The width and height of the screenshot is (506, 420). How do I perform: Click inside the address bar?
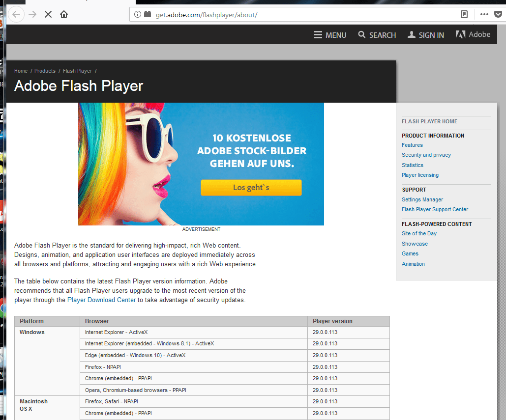click(x=246, y=15)
